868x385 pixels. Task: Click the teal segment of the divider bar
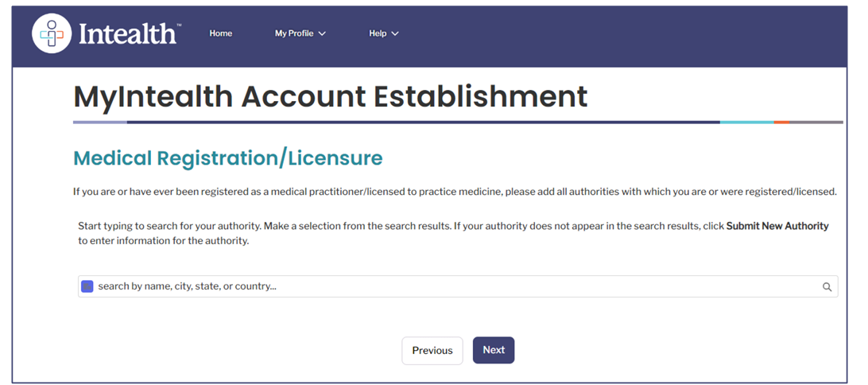[x=746, y=122]
